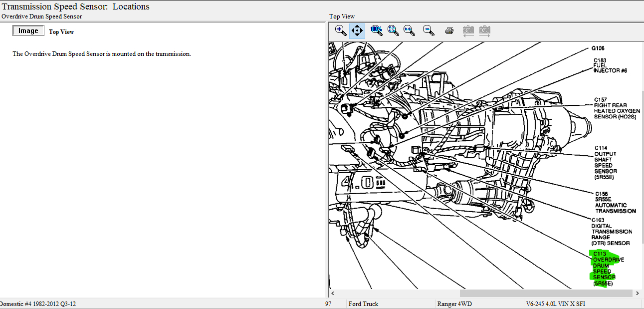Click Ranger 4WD in the status bar

click(453, 304)
